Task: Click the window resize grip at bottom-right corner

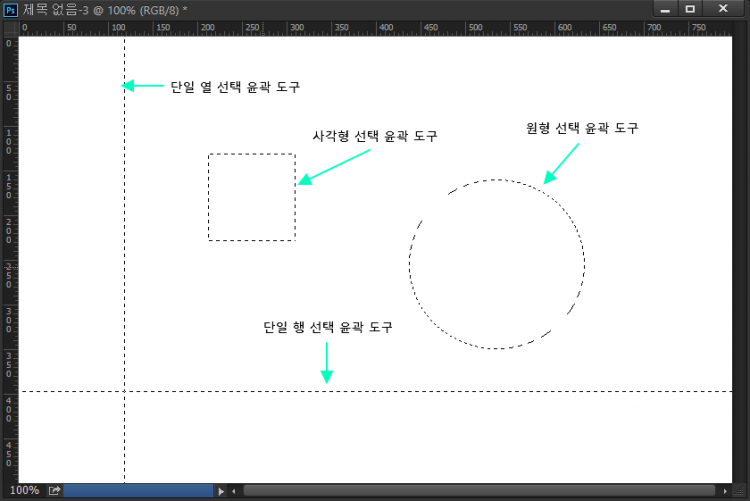Action: [741, 491]
